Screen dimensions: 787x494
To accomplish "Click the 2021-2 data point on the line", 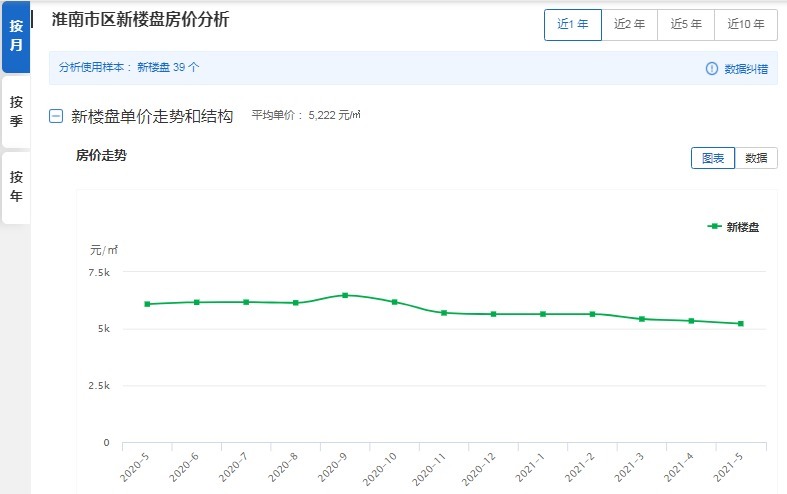I will tap(592, 314).
